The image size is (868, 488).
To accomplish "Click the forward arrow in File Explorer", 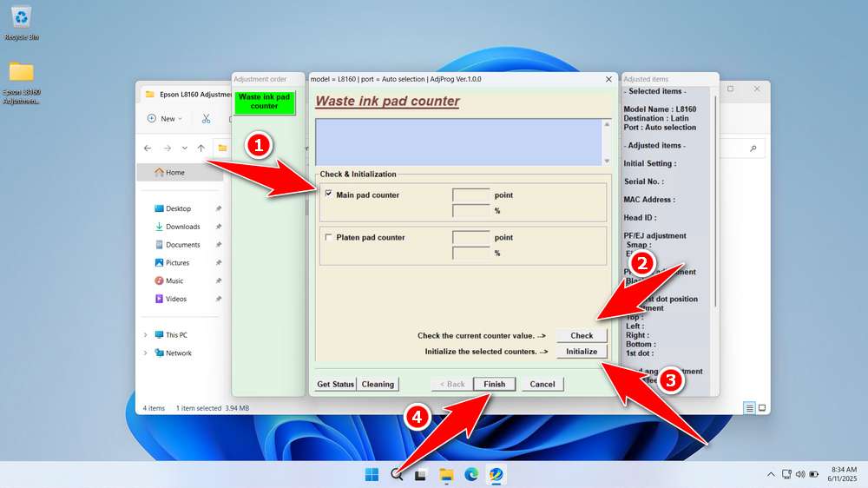I will (167, 148).
